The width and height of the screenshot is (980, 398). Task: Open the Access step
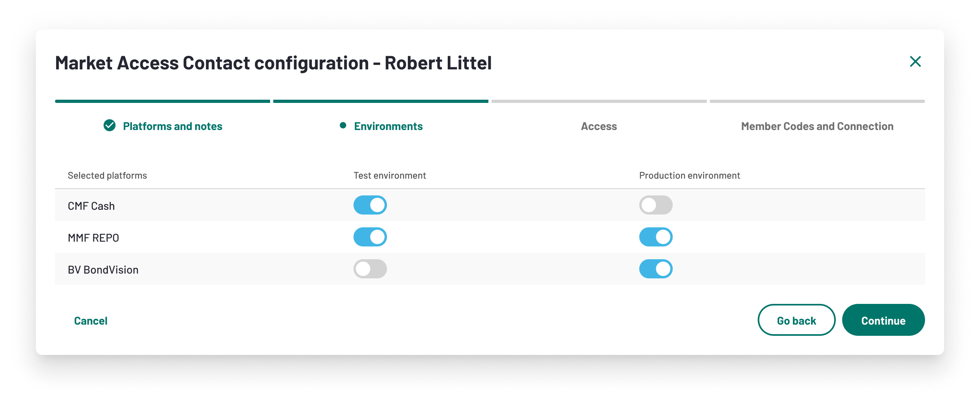599,126
